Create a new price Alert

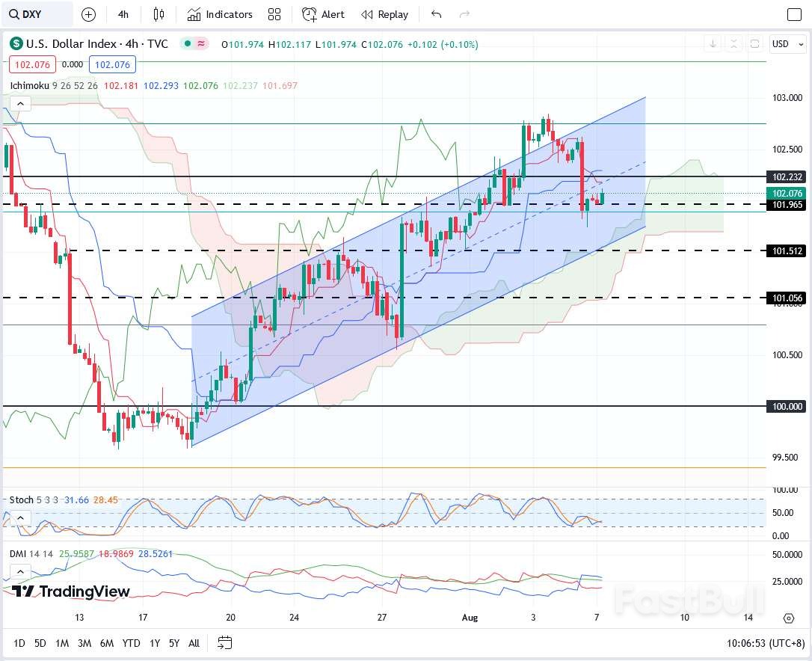[322, 14]
